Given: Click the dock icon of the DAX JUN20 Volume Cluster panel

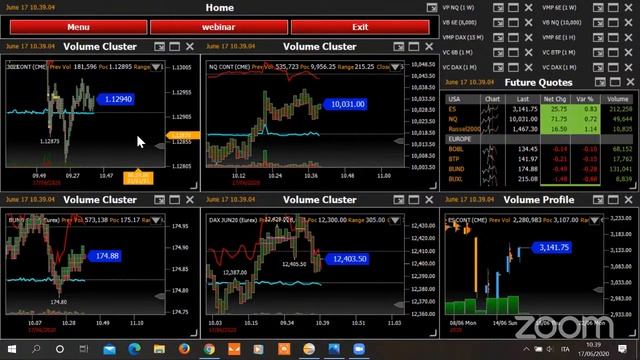Looking at the screenshot, I should (x=398, y=200).
